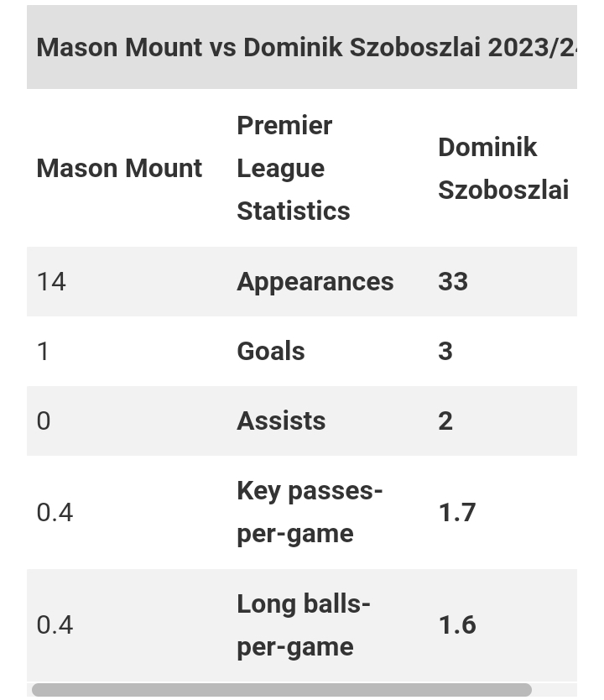Select the Key passes-per-game label
Image resolution: width=604 pixels, height=700 pixels.
310,512
